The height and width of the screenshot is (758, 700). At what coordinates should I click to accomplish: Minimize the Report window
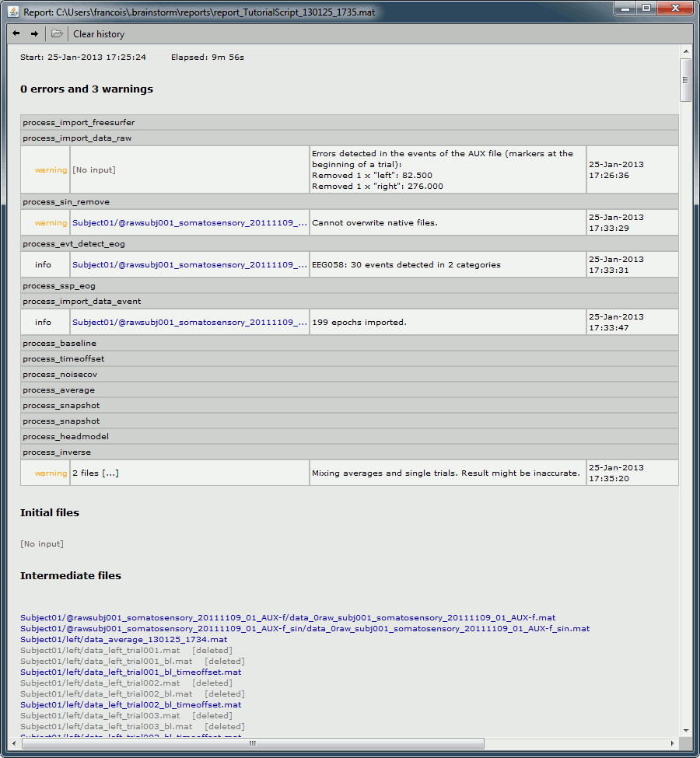tap(625, 8)
